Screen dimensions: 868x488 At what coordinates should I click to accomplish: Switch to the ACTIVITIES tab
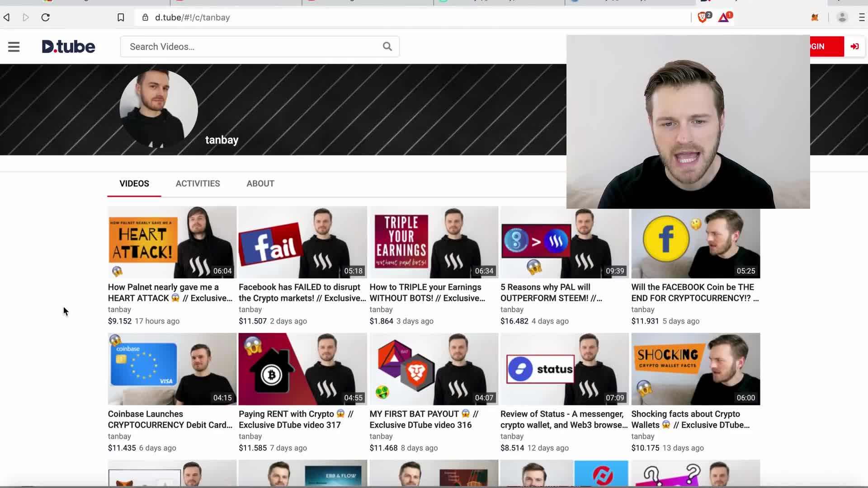click(198, 183)
